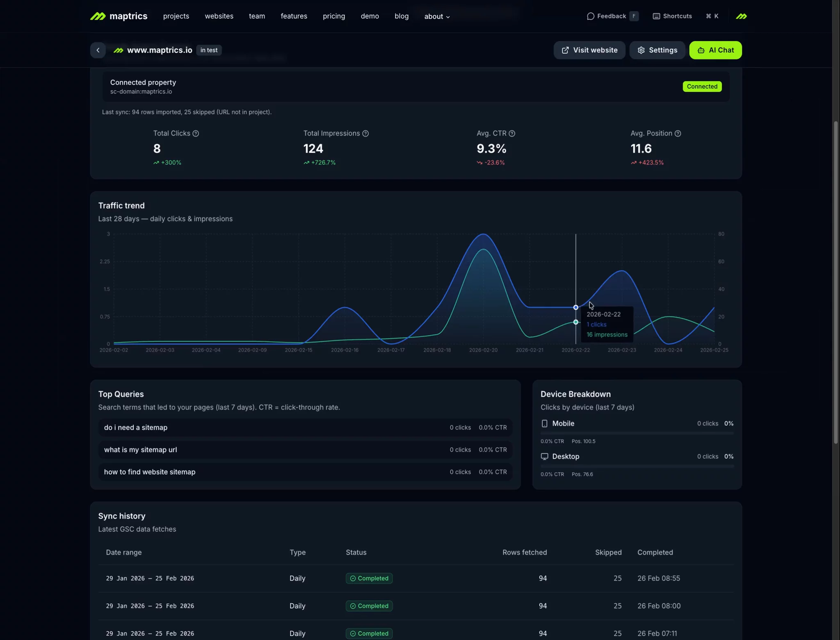Click the +300% clicks change indicator
Screen dimensions: 840x640
167,162
